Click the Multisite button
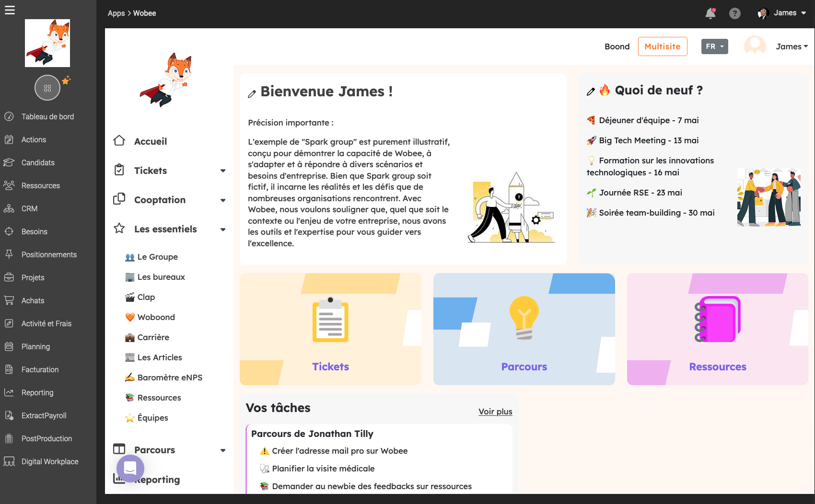This screenshot has width=815, height=504. pyautogui.click(x=662, y=46)
